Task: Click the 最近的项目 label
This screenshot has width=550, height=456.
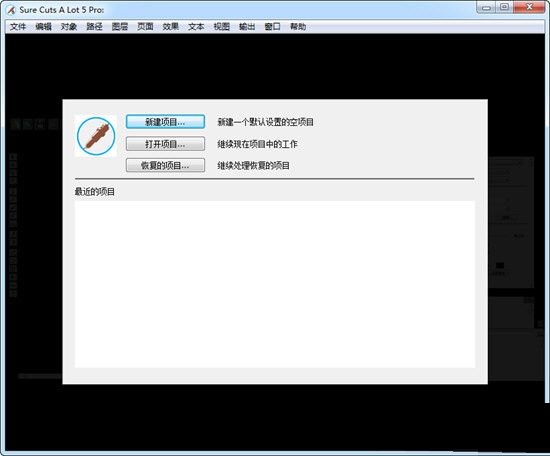Action: coord(95,192)
